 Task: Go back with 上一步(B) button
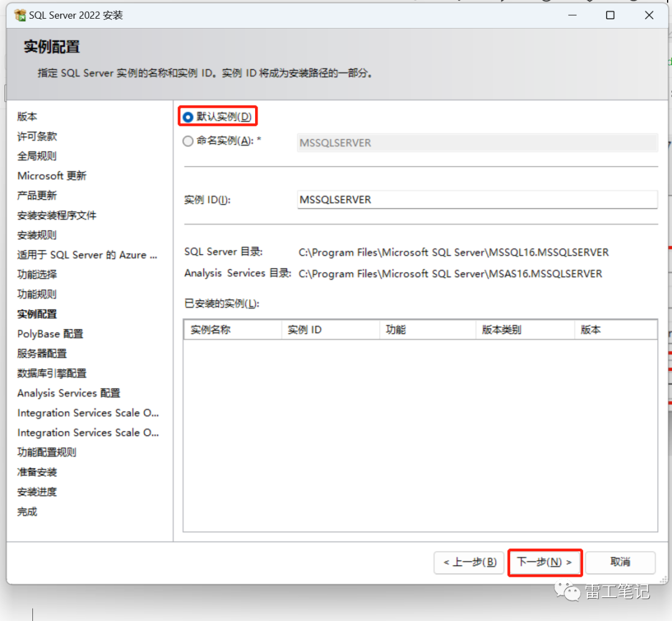coord(469,562)
